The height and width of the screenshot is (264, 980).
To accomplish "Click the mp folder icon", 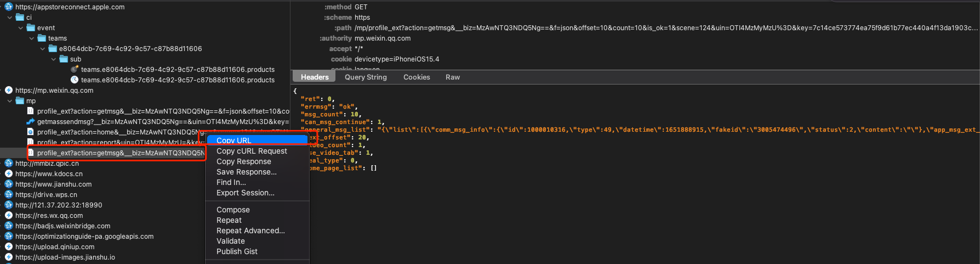I will (x=20, y=100).
